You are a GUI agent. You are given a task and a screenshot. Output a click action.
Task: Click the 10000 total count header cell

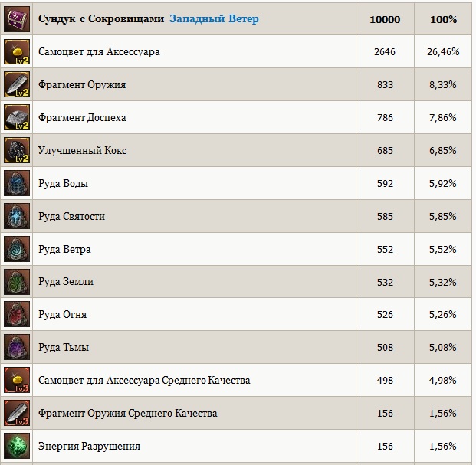point(386,18)
